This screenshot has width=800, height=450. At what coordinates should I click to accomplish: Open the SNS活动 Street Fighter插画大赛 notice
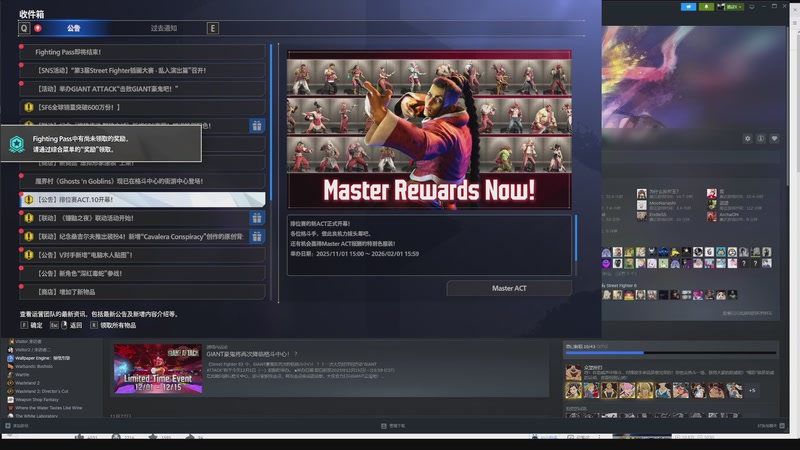click(142, 70)
